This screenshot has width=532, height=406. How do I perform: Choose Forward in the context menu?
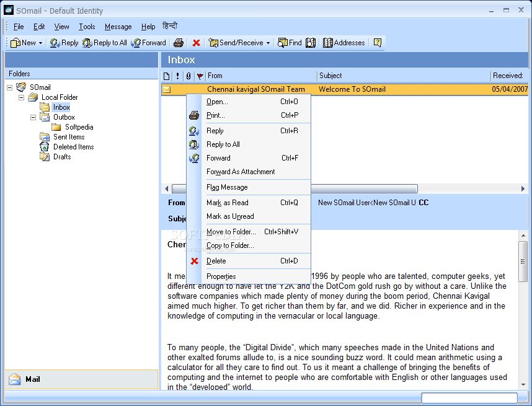pos(249,158)
